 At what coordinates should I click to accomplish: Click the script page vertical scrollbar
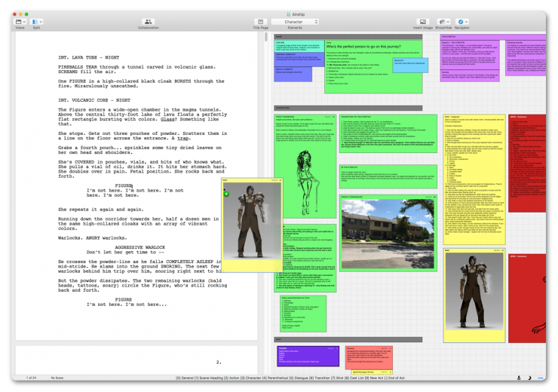click(x=266, y=37)
